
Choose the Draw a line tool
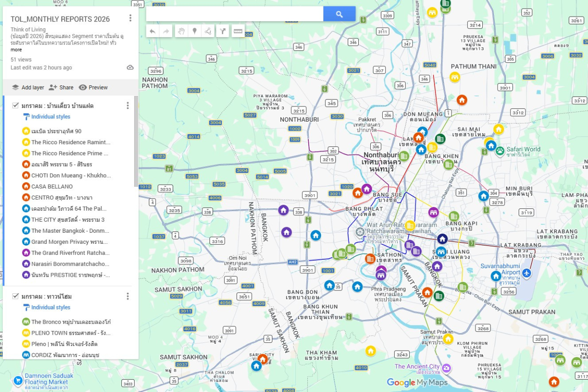[208, 31]
